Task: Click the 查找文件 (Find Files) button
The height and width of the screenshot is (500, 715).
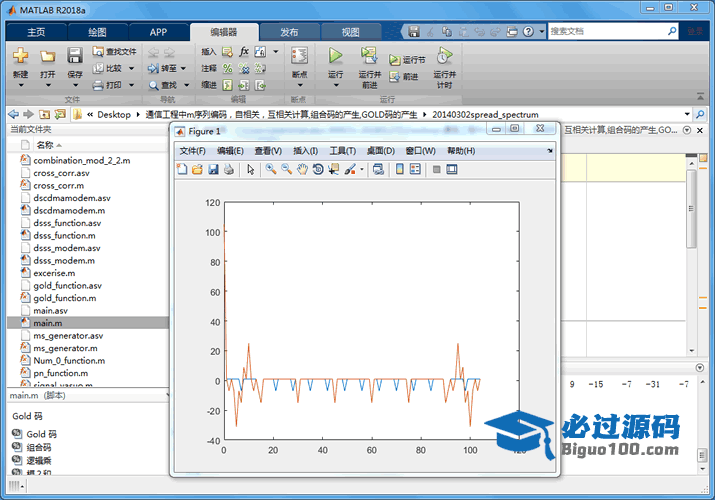Action: tap(114, 51)
